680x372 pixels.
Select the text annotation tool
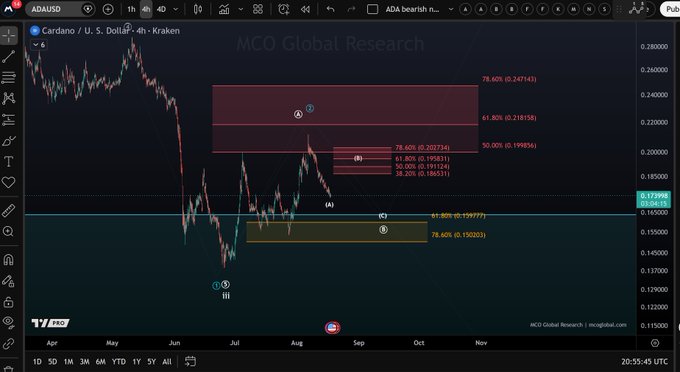pos(9,162)
